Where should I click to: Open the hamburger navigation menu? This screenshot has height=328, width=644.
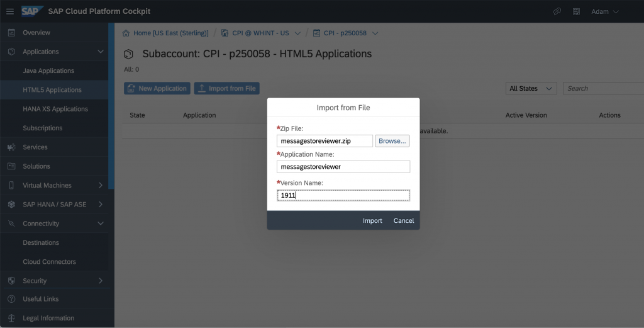coord(10,11)
